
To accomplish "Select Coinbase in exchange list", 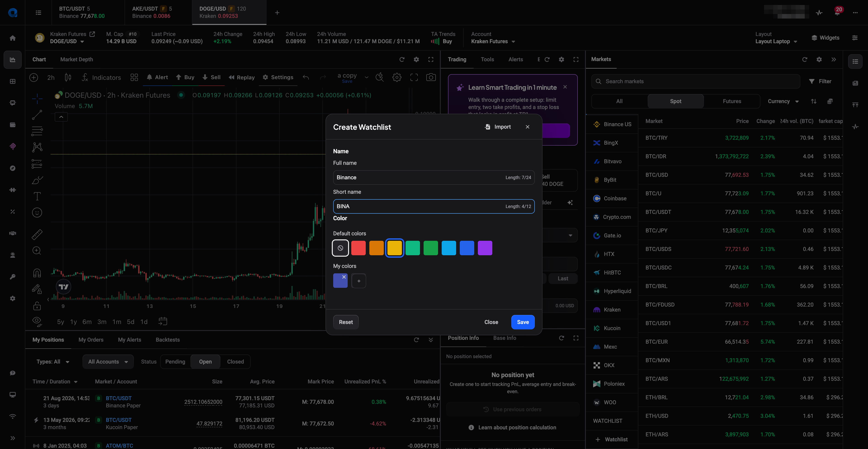I will coord(612,199).
